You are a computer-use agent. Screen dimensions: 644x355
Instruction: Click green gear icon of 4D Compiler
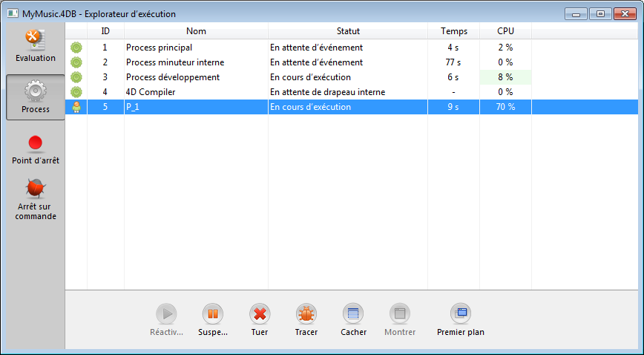(x=76, y=92)
